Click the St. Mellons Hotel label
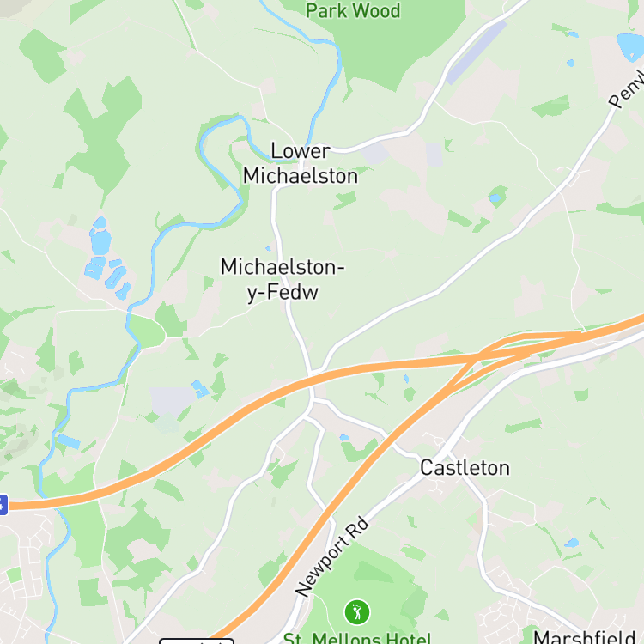Image resolution: width=644 pixels, height=644 pixels. (x=357, y=638)
